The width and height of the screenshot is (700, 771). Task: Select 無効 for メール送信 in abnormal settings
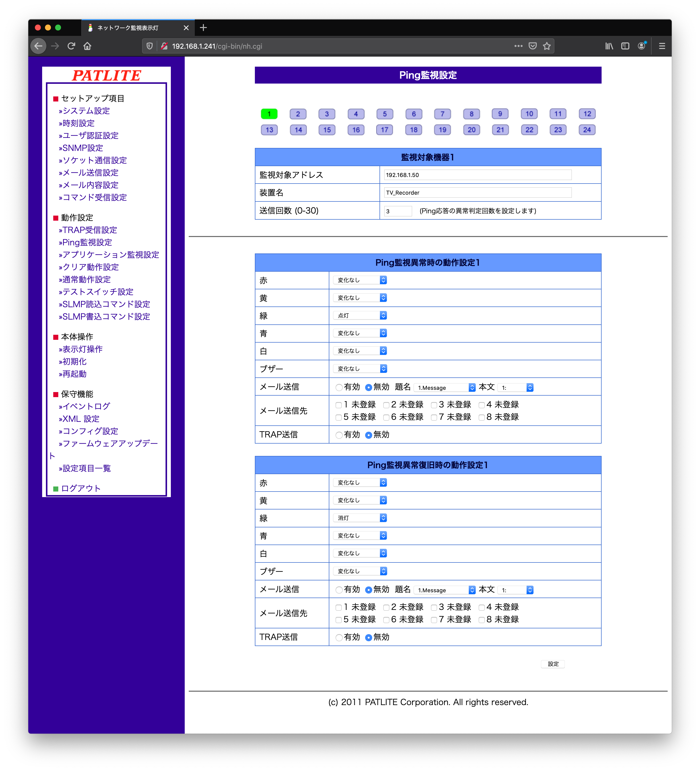(x=368, y=388)
